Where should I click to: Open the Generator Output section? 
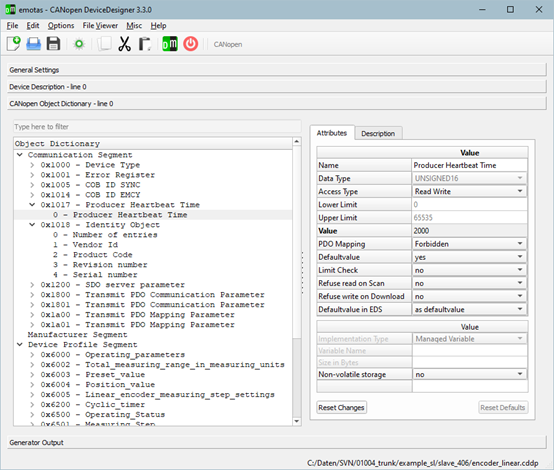coord(277,442)
